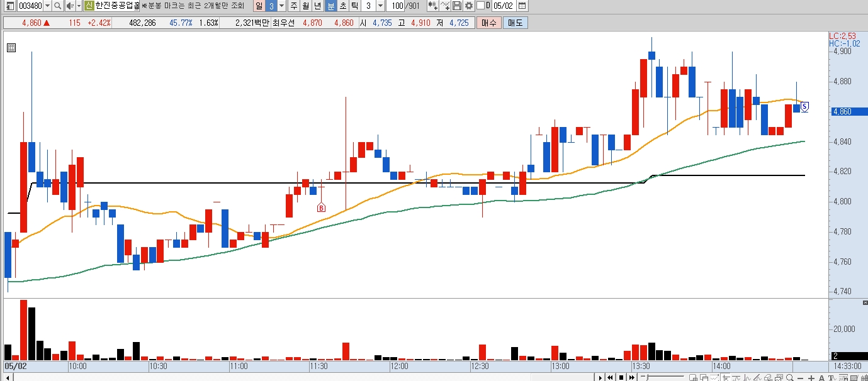This screenshot has height=381, width=868.
Task: Save the chart with the diskette icon
Action: click(x=457, y=6)
